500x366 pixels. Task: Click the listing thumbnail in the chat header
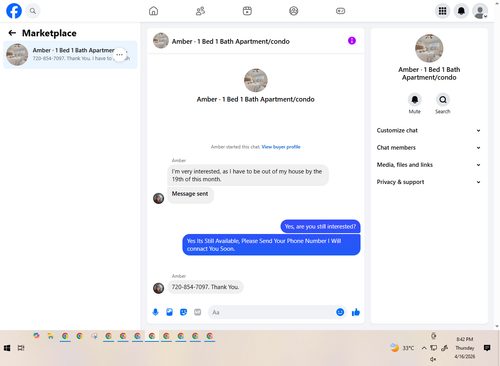161,41
